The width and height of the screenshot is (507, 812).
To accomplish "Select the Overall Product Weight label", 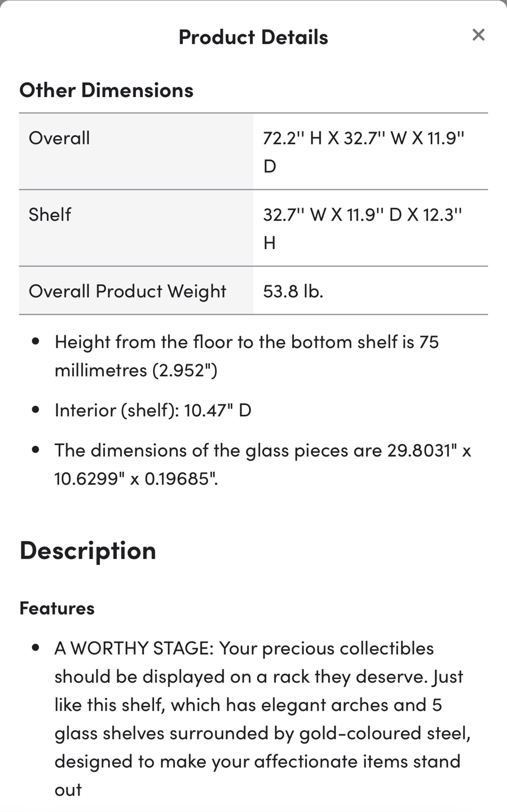I will [127, 291].
